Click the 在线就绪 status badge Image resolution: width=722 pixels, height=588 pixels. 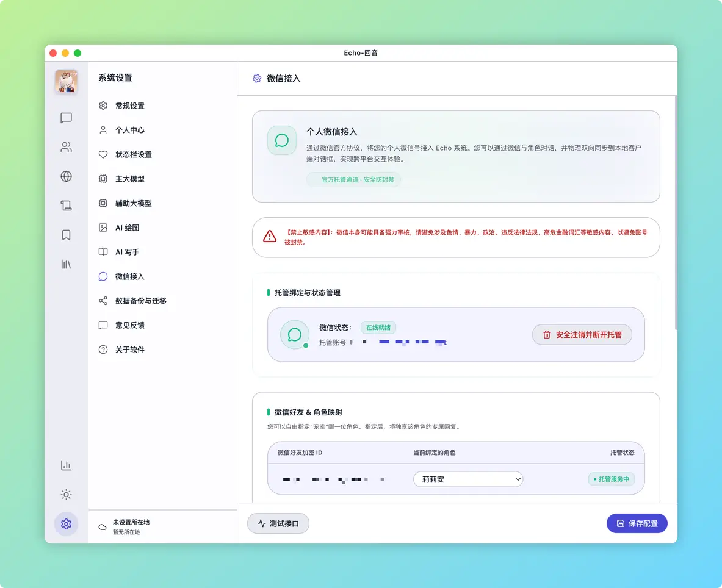[378, 328]
